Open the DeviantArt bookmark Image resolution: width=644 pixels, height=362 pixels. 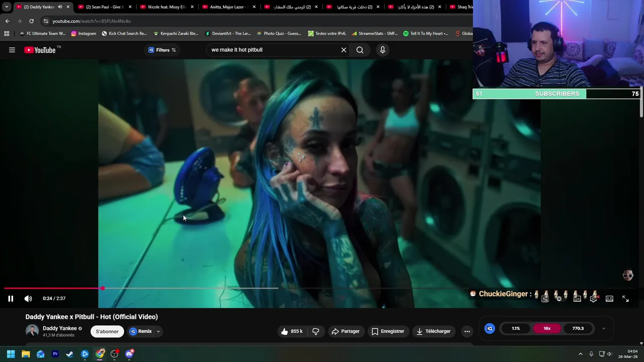point(228,34)
